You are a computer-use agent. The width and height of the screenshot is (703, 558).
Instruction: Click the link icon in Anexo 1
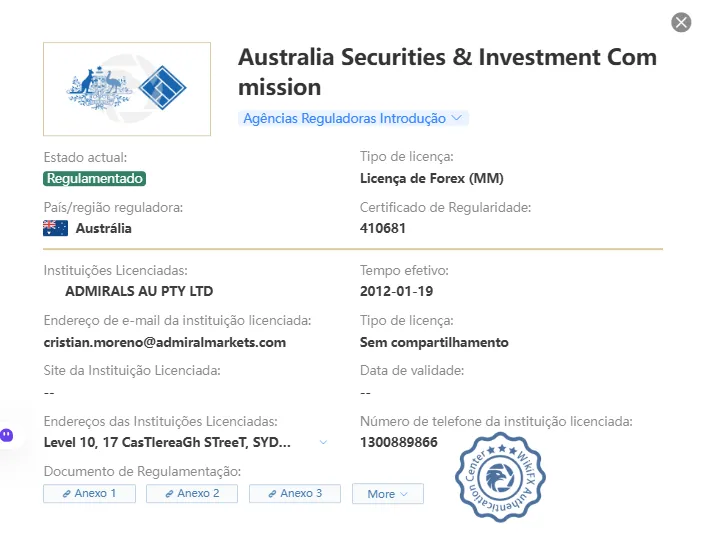[67, 494]
